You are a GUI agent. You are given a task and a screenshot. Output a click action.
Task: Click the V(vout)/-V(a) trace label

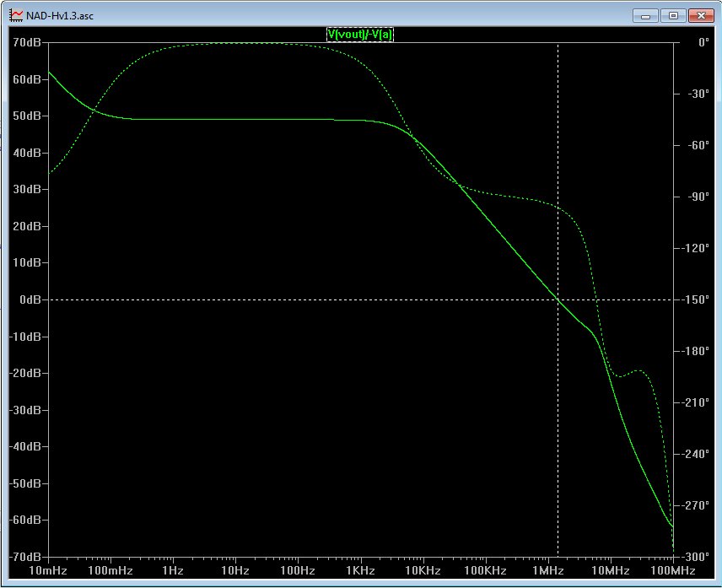[x=360, y=34]
